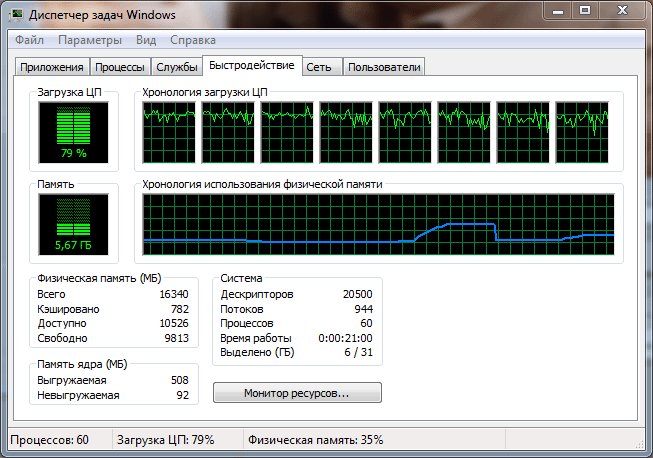Click the Хронология загрузки ЦП label
Viewport: 653px width, 458px height.
(205, 92)
